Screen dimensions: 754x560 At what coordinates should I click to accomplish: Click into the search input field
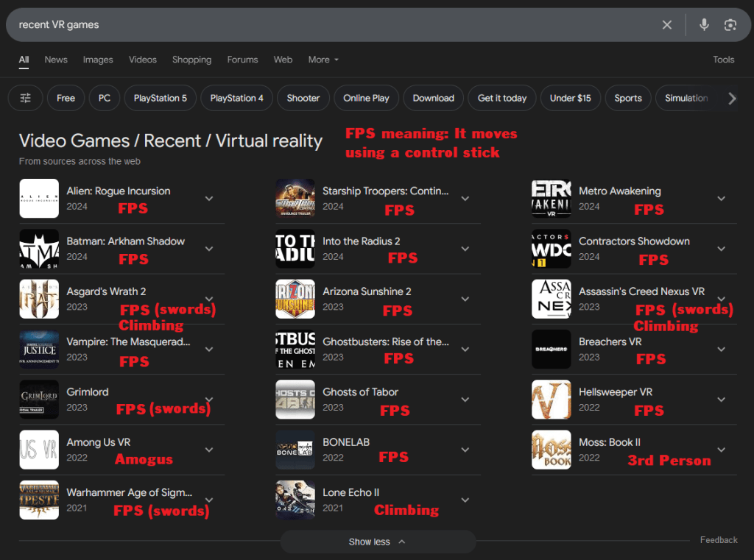coord(331,25)
